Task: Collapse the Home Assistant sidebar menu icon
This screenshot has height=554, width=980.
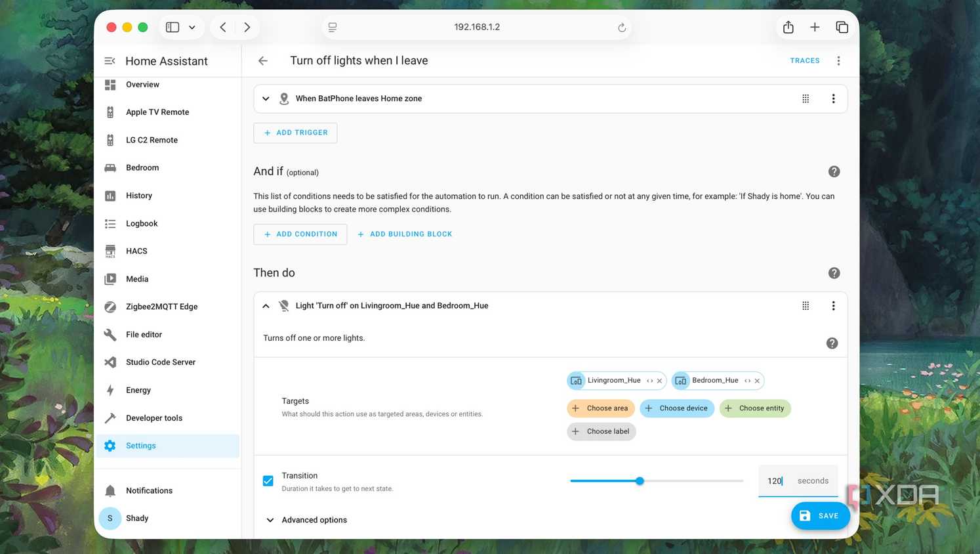Action: (110, 61)
